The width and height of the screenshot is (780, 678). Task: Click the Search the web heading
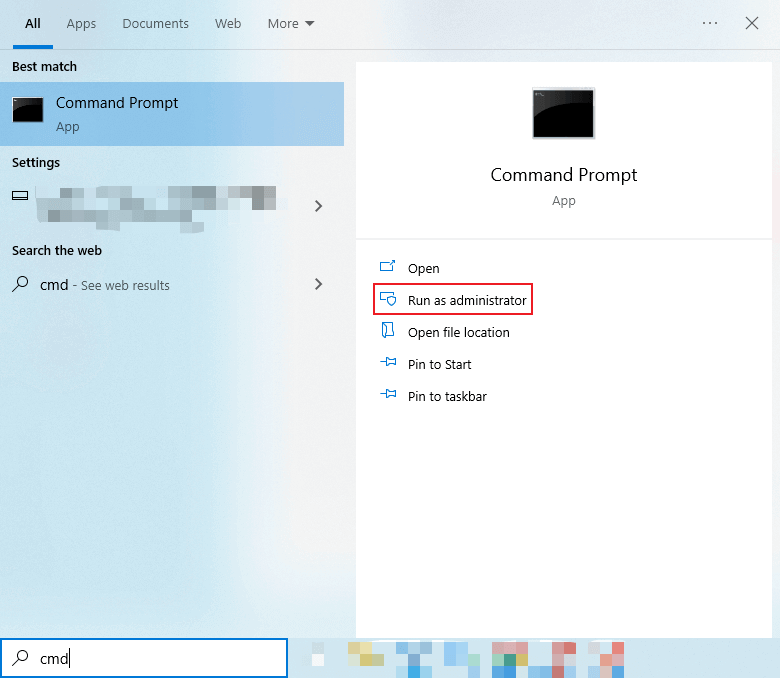coord(57,250)
